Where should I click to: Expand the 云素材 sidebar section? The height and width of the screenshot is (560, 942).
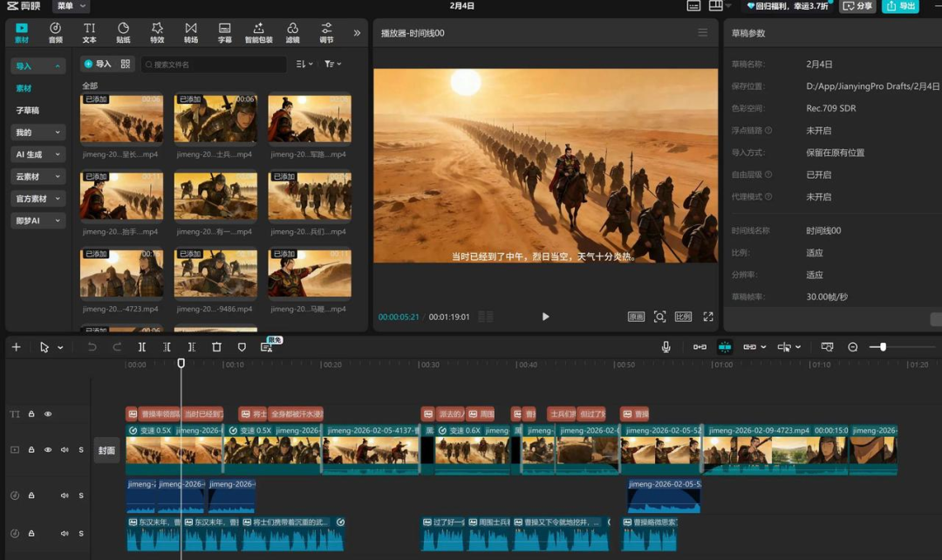[x=38, y=177]
